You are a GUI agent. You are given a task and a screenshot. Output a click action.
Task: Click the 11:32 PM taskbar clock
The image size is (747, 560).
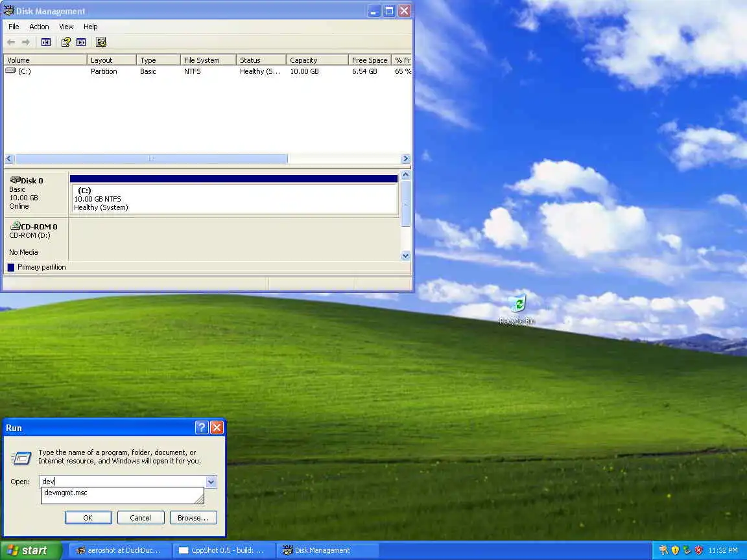pyautogui.click(x=723, y=550)
